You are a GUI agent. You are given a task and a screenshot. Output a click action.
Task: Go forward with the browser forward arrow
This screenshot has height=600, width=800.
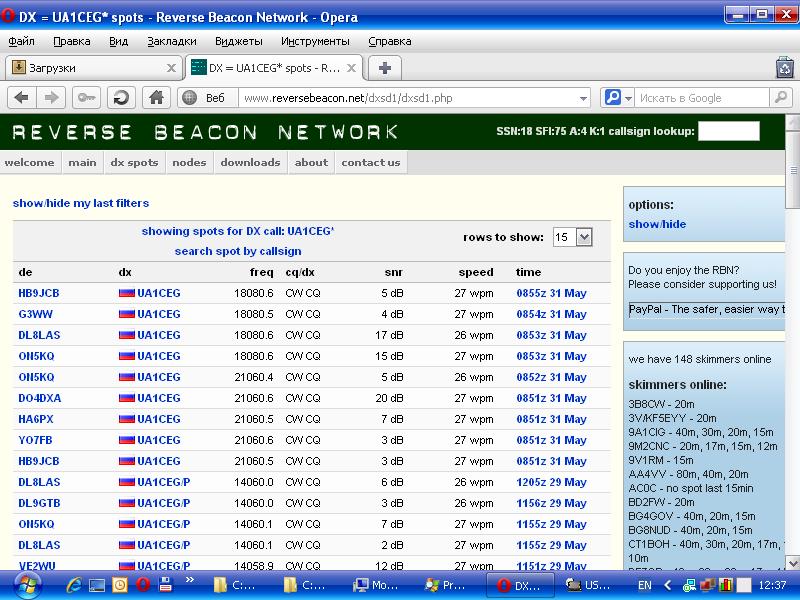tap(51, 97)
